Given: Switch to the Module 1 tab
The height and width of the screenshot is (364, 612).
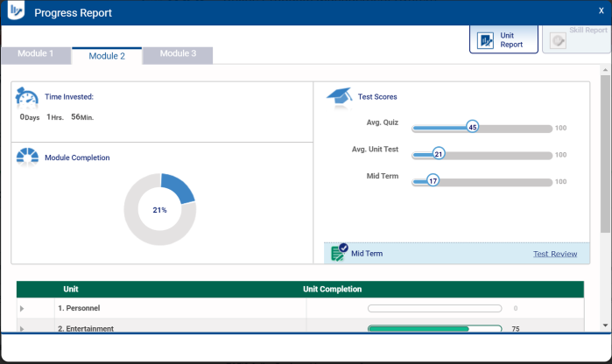Looking at the screenshot, I should [x=36, y=54].
